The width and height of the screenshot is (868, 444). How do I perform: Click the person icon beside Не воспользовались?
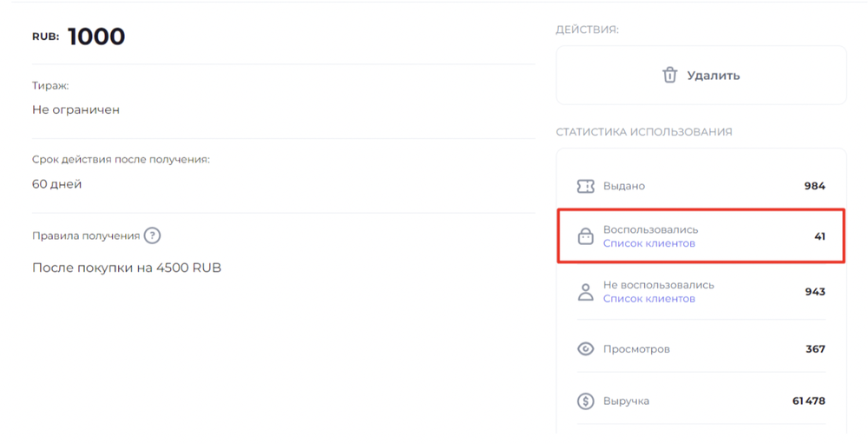[x=585, y=292]
